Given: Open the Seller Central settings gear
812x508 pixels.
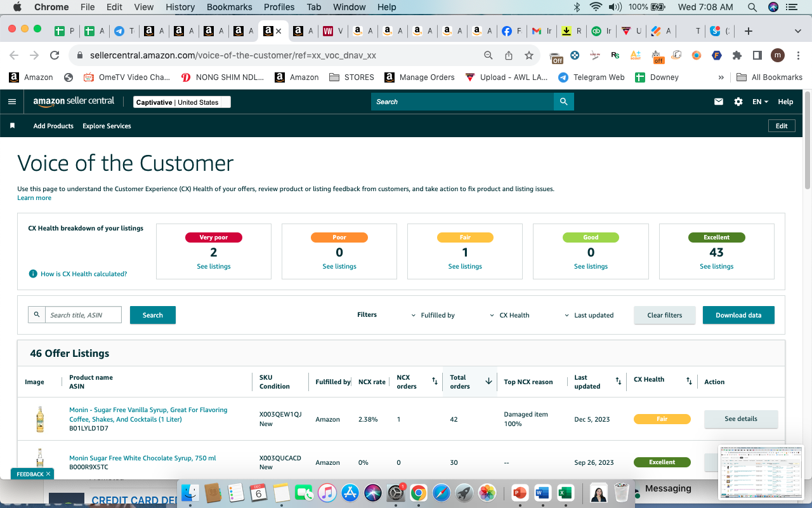Looking at the screenshot, I should click(x=738, y=102).
